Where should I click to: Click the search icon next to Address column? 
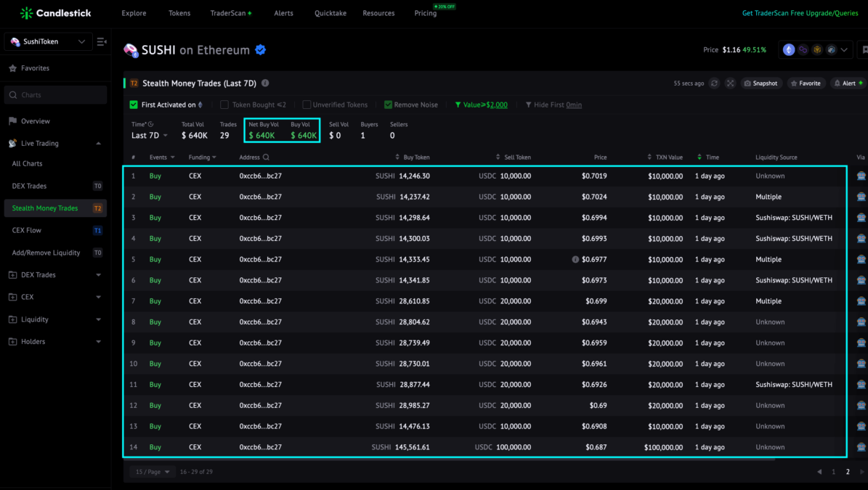(266, 157)
